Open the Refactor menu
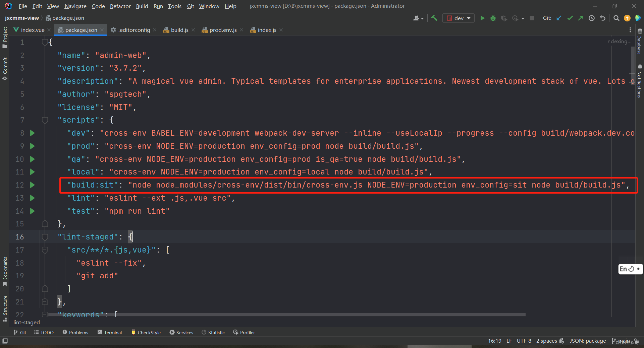Image resolution: width=644 pixels, height=348 pixels. pos(120,6)
